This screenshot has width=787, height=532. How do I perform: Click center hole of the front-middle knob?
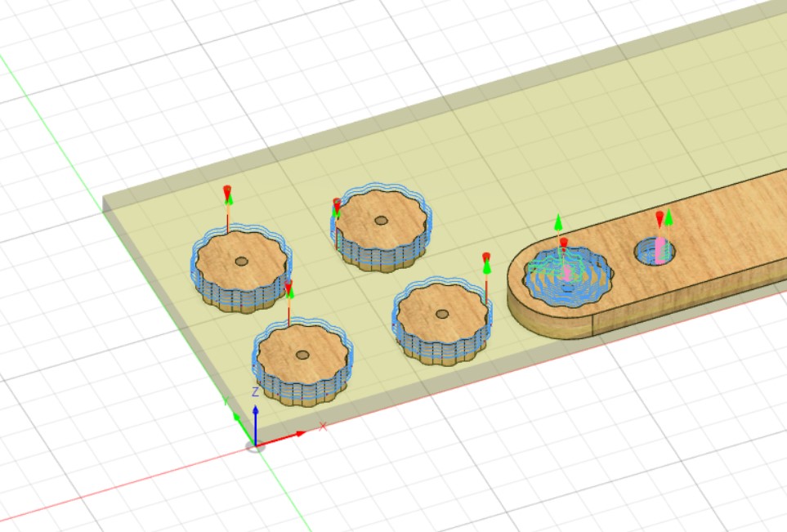(441, 313)
